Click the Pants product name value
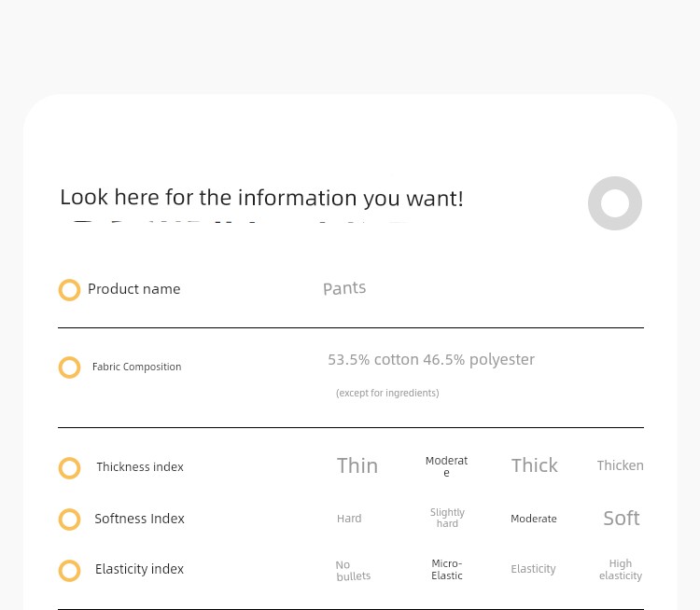This screenshot has height=610, width=700. [x=344, y=288]
